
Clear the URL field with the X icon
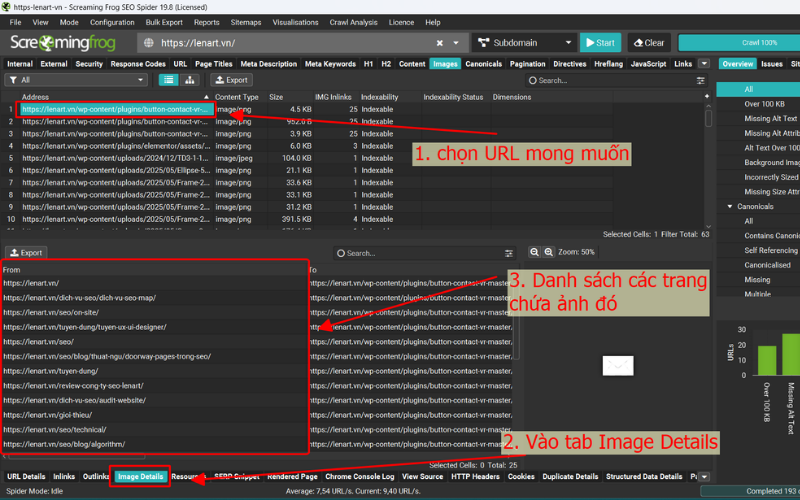(x=441, y=43)
